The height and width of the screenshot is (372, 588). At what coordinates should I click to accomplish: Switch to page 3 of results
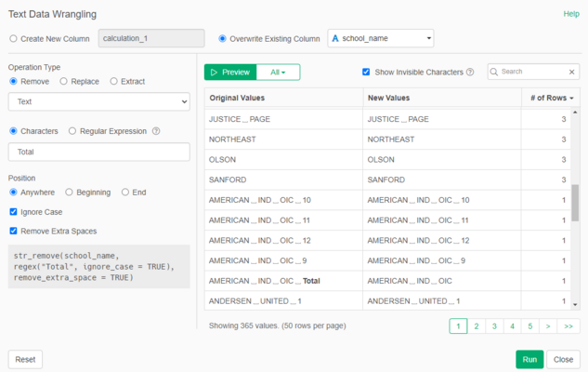point(493,326)
